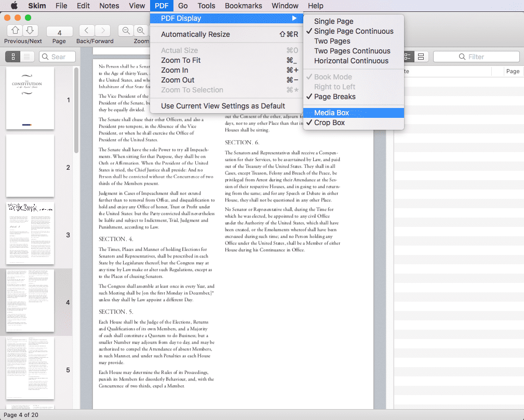
Task: Click the Next page arrow
Action: click(x=30, y=31)
